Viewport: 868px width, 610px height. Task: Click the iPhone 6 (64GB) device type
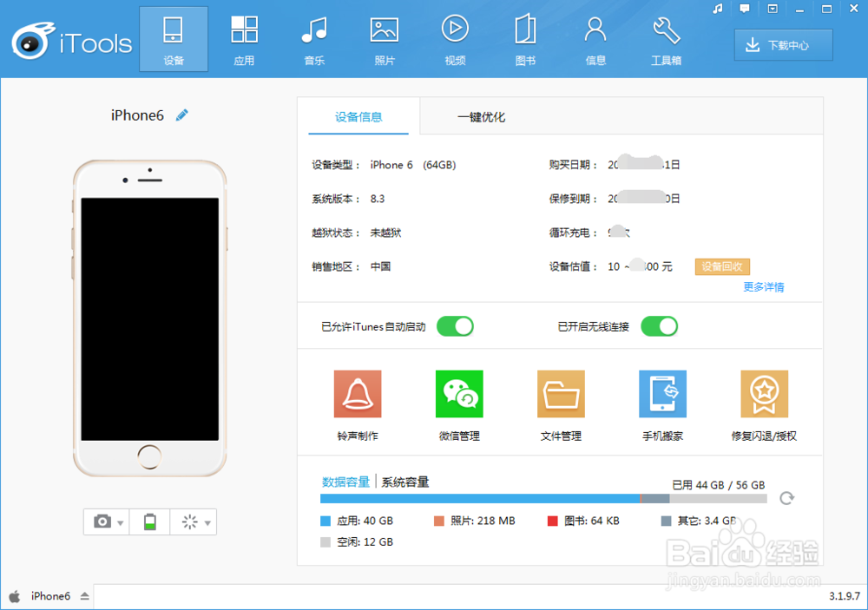413,165
